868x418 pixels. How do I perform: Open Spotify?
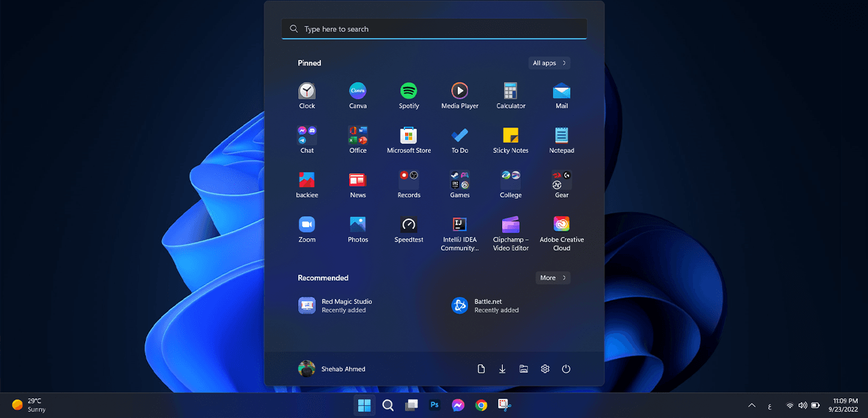click(x=409, y=96)
